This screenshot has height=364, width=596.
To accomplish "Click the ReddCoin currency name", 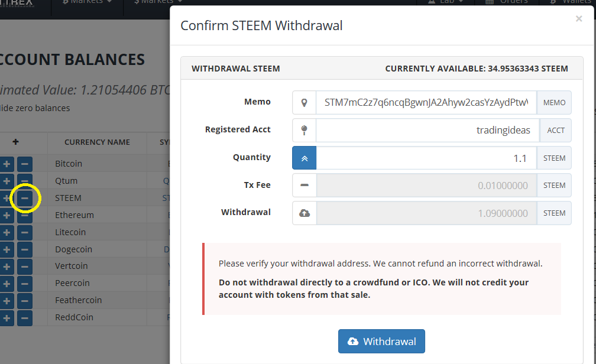I will [74, 317].
